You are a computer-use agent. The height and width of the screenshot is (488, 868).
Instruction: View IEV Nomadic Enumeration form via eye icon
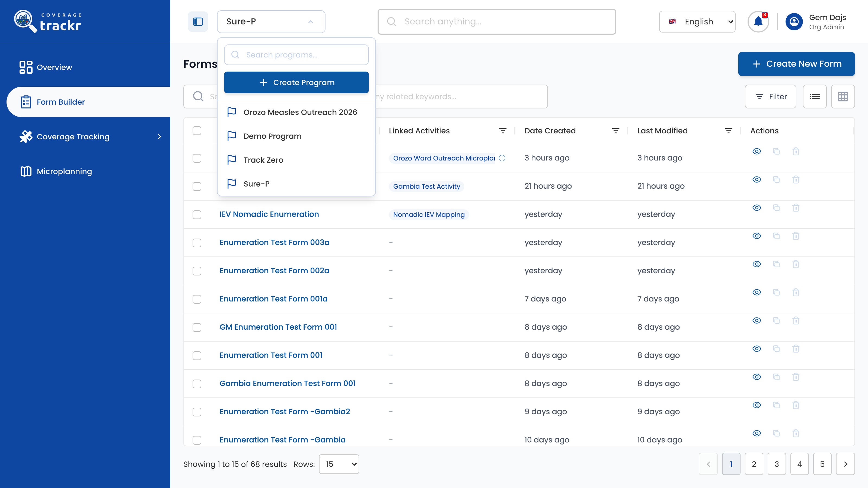tap(757, 208)
